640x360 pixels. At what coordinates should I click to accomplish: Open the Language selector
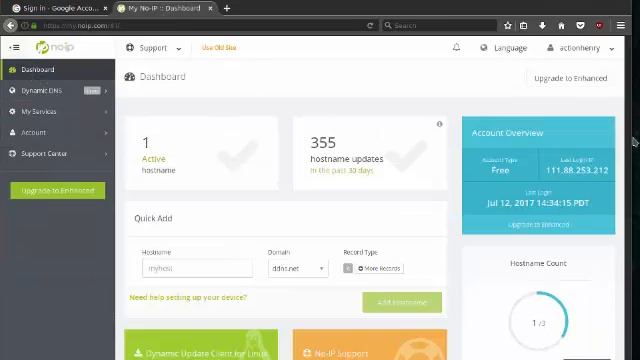tap(504, 48)
